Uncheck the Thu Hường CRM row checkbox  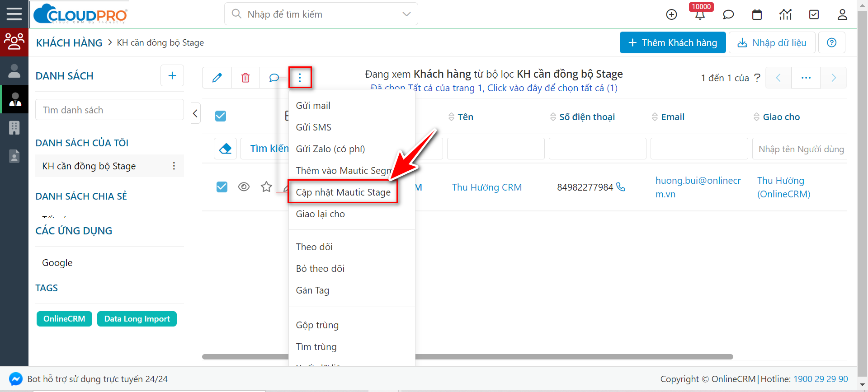(x=222, y=187)
